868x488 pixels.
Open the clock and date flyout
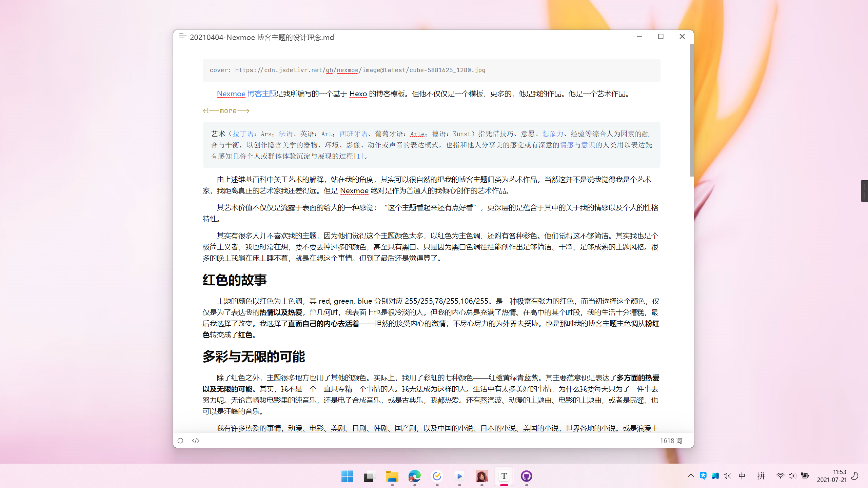pyautogui.click(x=831, y=476)
